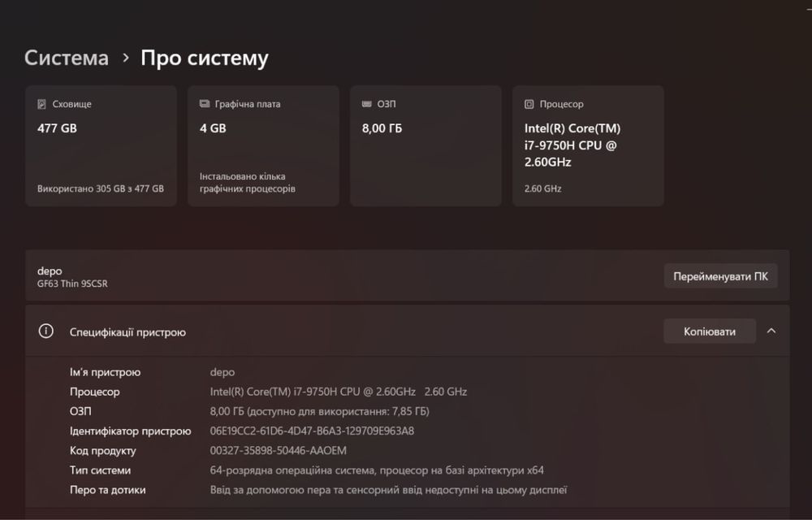Click the 64-розрядна операційна система value

tap(377, 470)
